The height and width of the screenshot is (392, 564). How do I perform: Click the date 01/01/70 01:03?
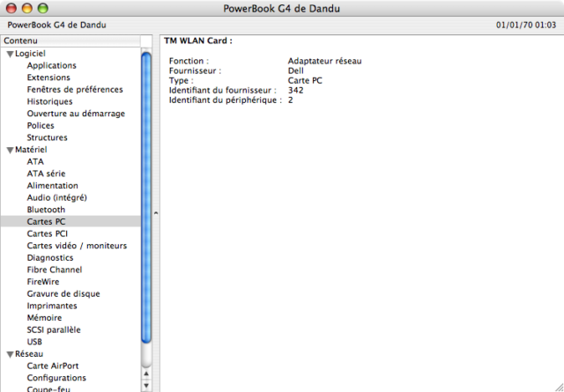coord(526,26)
